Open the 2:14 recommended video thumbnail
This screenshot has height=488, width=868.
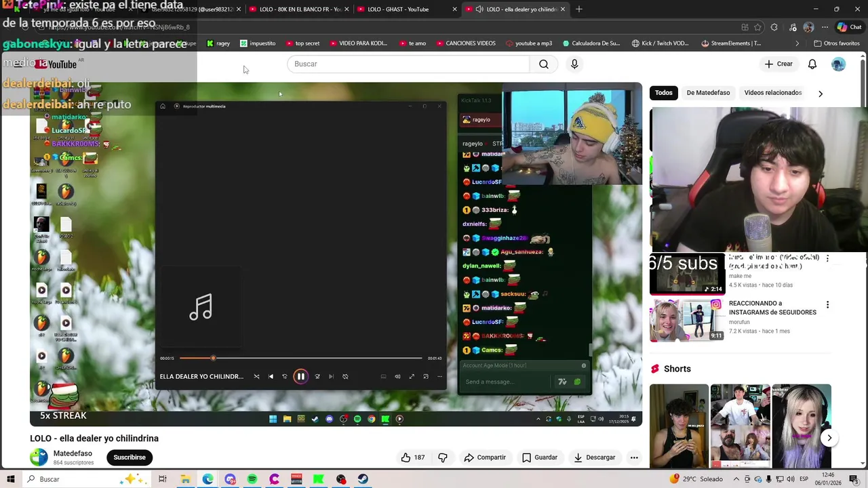[x=687, y=274]
